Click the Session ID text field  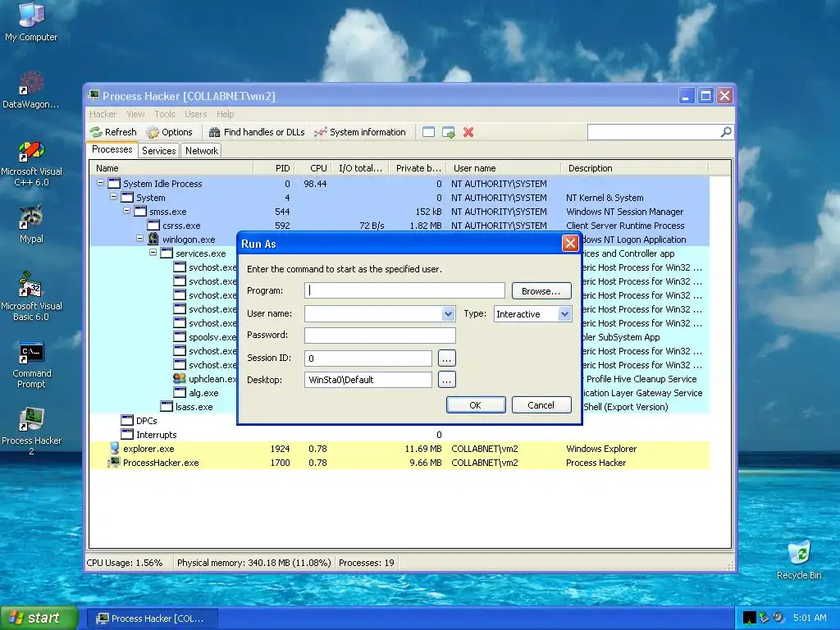pyautogui.click(x=368, y=358)
